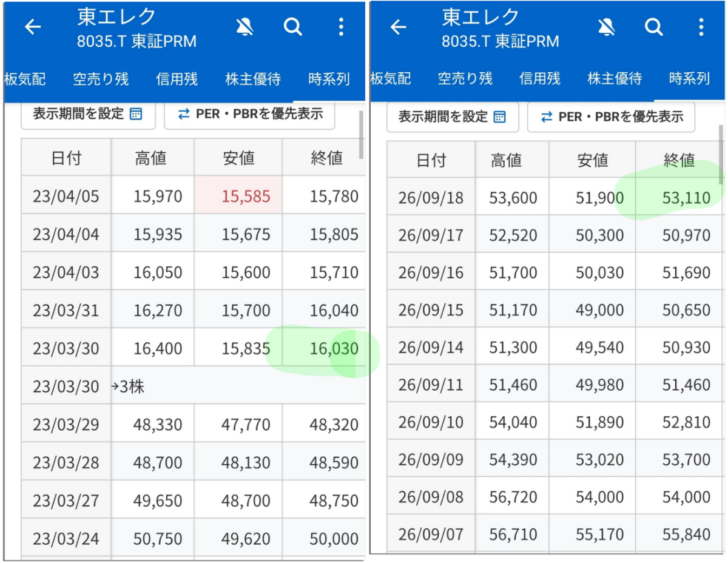728x563 pixels.
Task: Click 表示期間を設定 button in left screenshot
Action: (x=88, y=114)
